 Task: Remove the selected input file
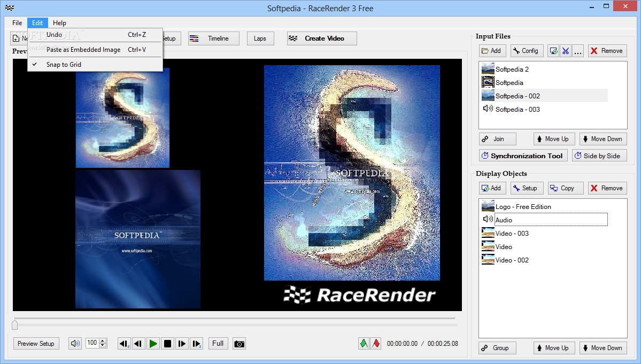point(607,51)
